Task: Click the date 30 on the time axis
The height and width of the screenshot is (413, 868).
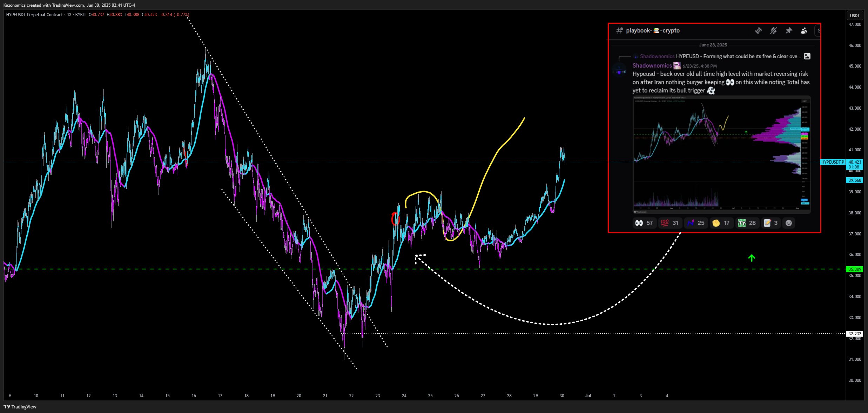Action: pyautogui.click(x=562, y=396)
